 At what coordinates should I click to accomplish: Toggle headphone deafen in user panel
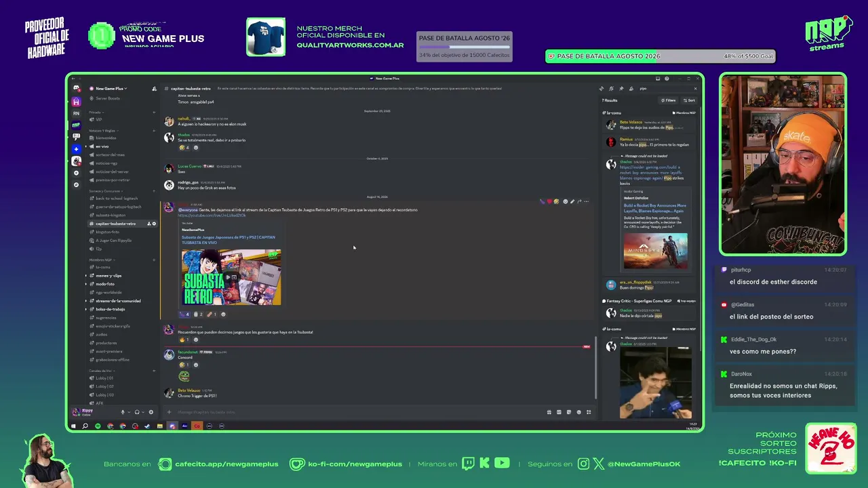pos(137,412)
